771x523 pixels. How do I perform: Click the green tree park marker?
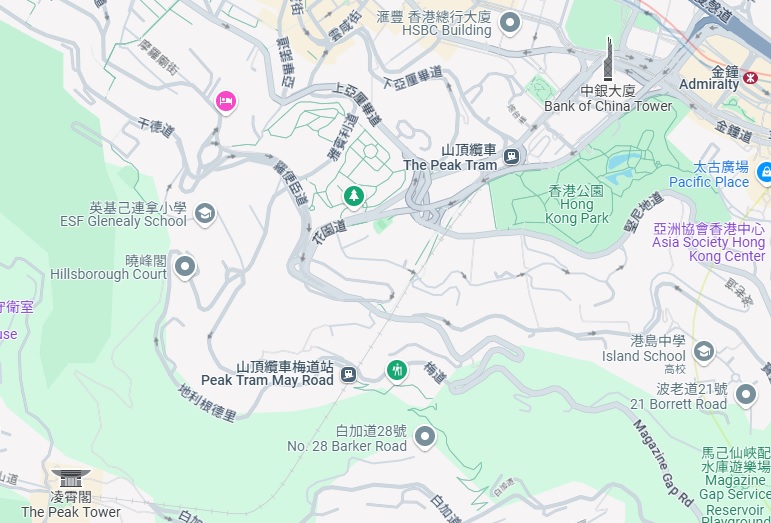pos(354,197)
